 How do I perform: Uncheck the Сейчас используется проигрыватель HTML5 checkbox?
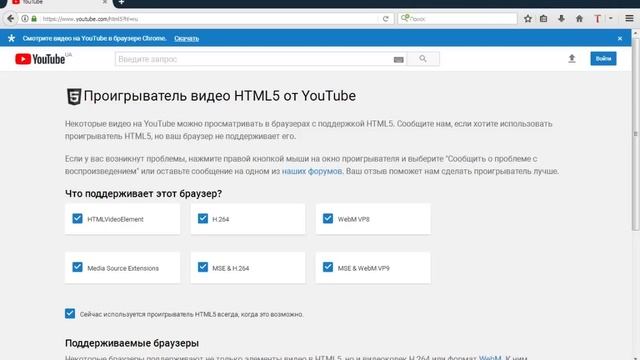(x=70, y=313)
